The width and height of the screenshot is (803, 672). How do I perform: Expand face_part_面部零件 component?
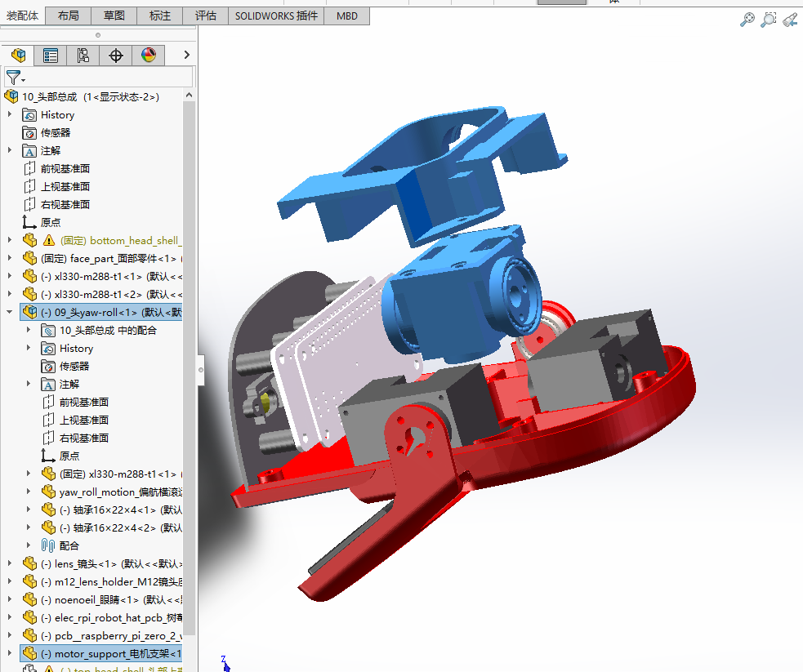(x=10, y=259)
